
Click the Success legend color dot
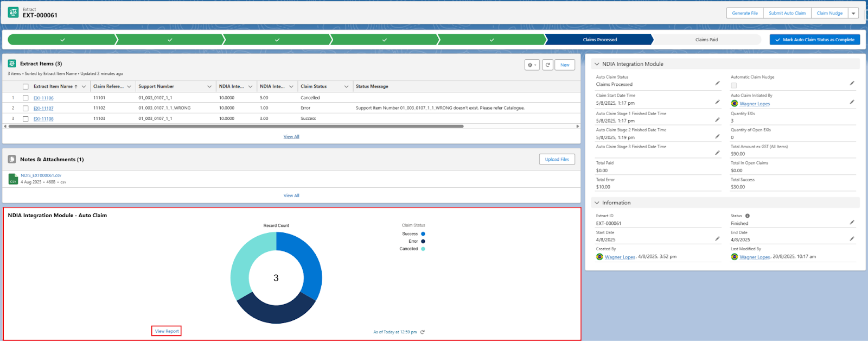pos(423,234)
